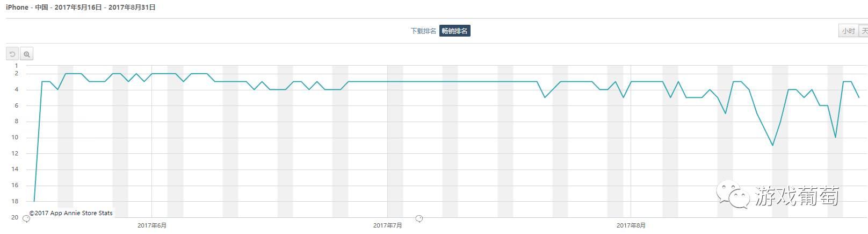This screenshot has width=868, height=234.
Task: Click the 2017年8月 axis label
Action: 631,225
